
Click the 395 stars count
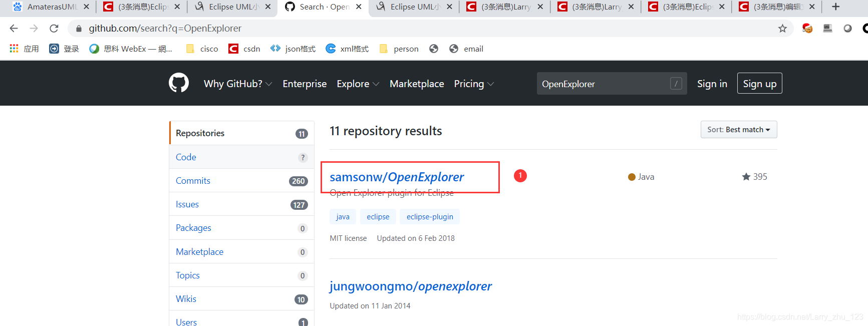click(760, 176)
